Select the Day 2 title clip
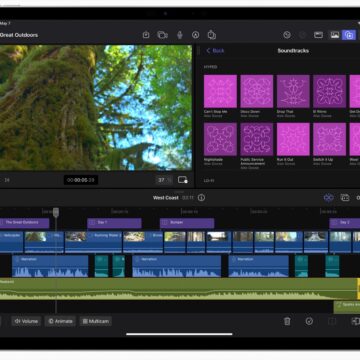Image resolution: width=360 pixels, height=360 pixels. point(345,223)
